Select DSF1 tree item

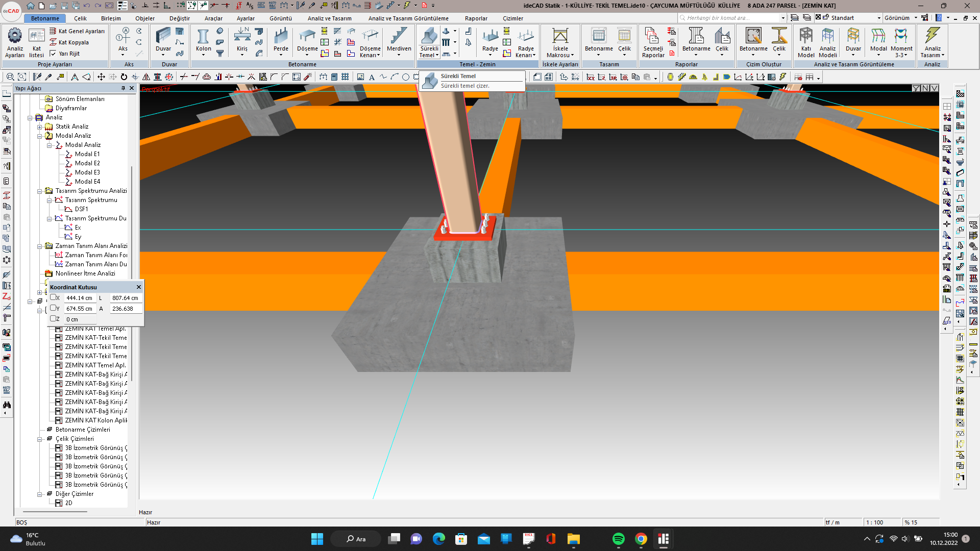pos(81,209)
